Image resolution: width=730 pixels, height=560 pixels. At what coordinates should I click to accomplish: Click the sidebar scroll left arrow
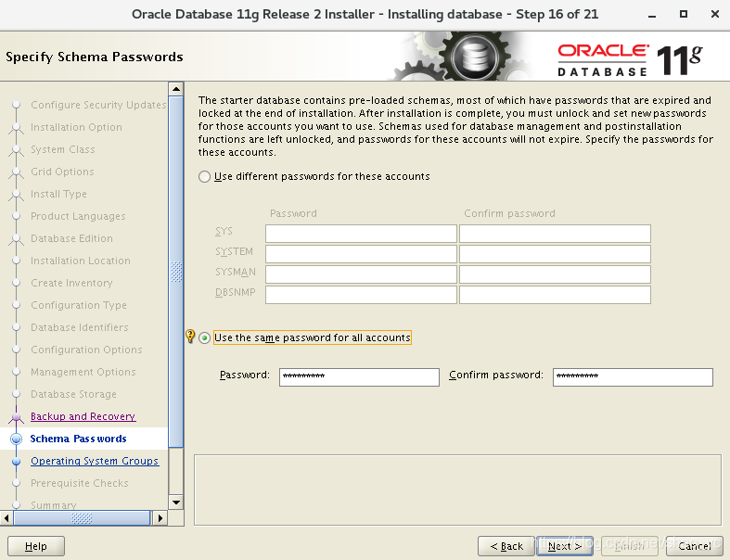coord(6,517)
